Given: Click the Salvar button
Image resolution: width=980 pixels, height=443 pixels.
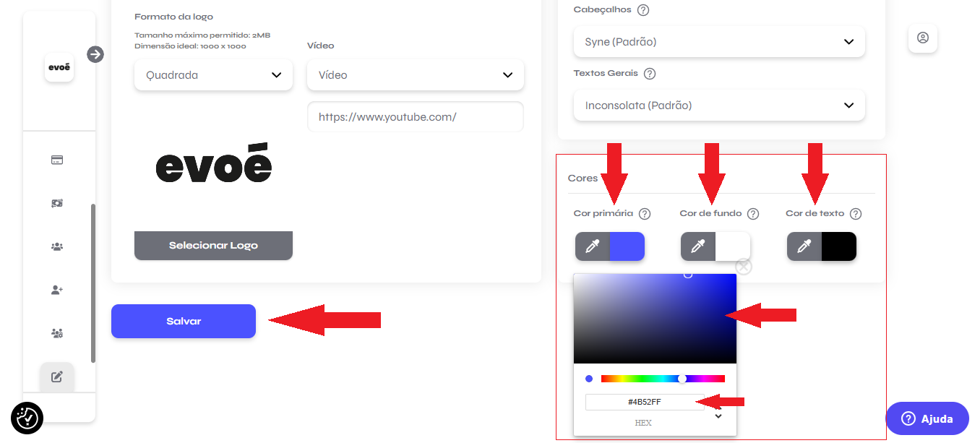Looking at the screenshot, I should [x=184, y=321].
